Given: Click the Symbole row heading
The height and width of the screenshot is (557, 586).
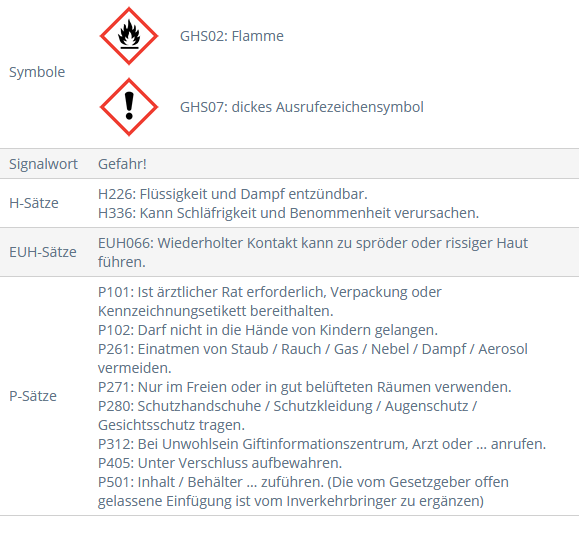Looking at the screenshot, I should tap(37, 72).
